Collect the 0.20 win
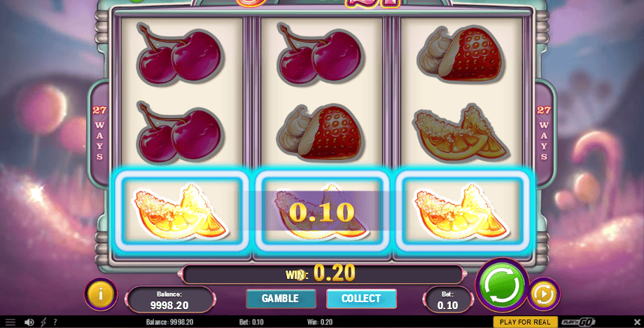 (361, 299)
